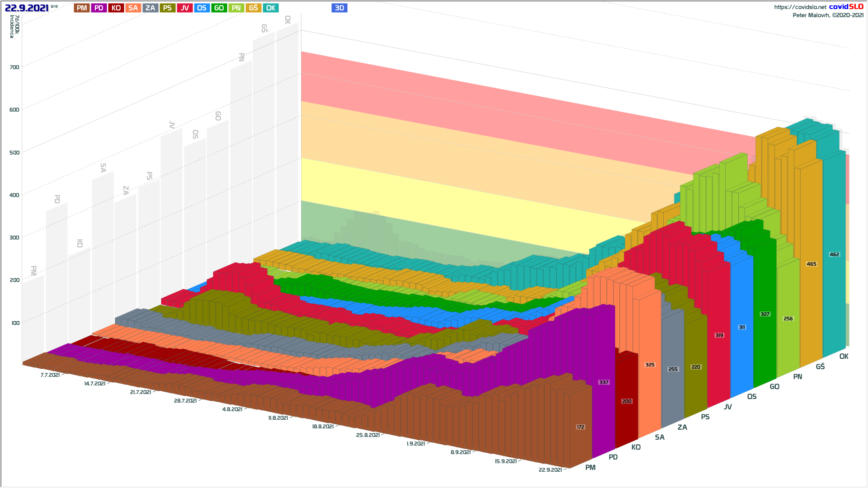
Task: Click the OK region axis label
Action: click(844, 357)
